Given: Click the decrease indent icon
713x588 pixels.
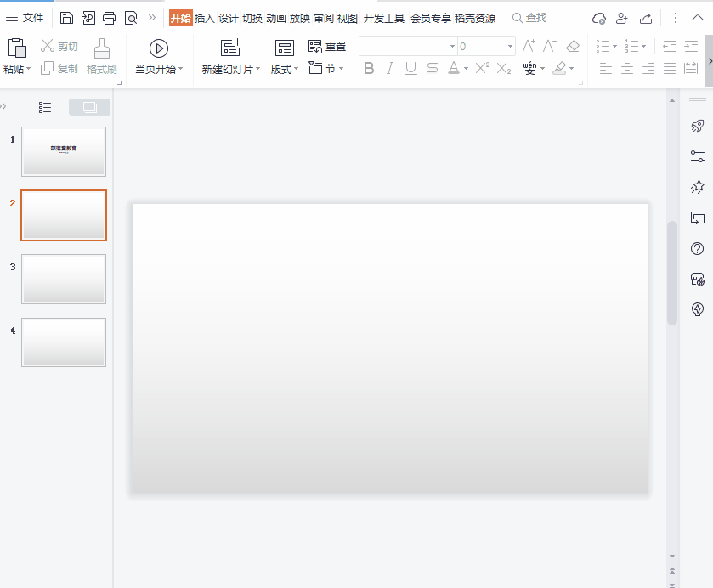Looking at the screenshot, I should point(670,46).
